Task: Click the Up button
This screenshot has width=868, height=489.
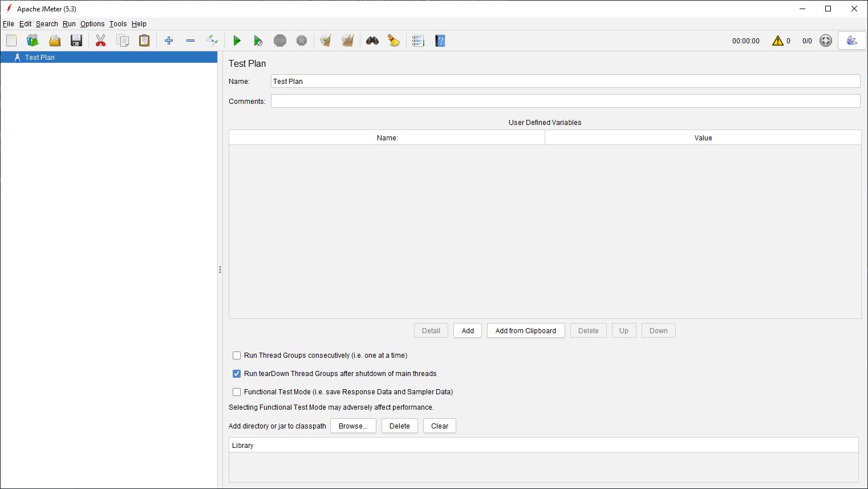Action: click(624, 331)
